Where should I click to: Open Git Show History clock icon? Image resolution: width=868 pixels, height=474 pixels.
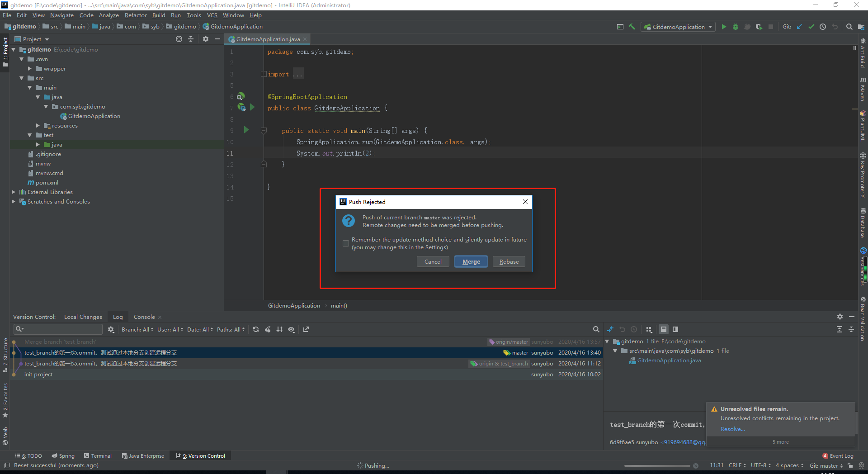(823, 27)
